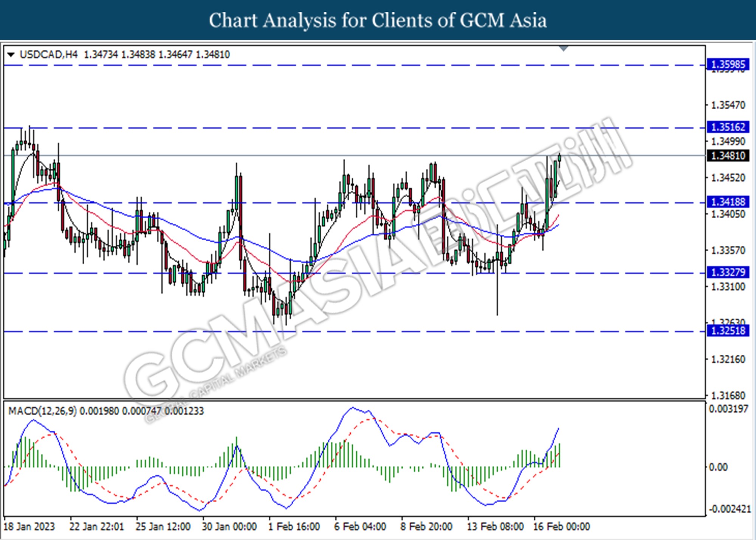This screenshot has width=756, height=540.
Task: Click the Chart Analysis for Clients header title
Action: tap(378, 20)
